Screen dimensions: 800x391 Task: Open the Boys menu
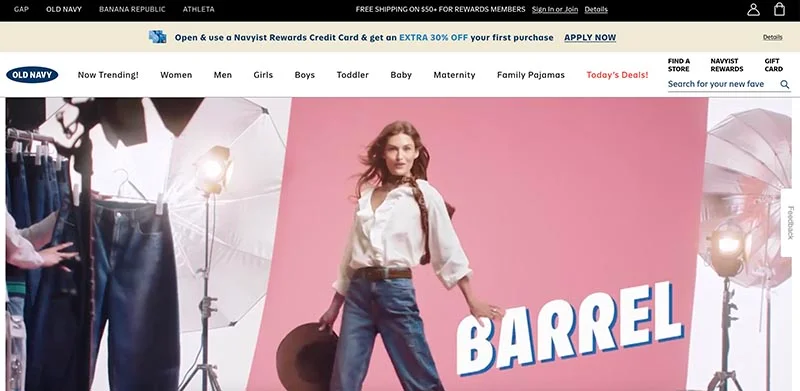(305, 75)
